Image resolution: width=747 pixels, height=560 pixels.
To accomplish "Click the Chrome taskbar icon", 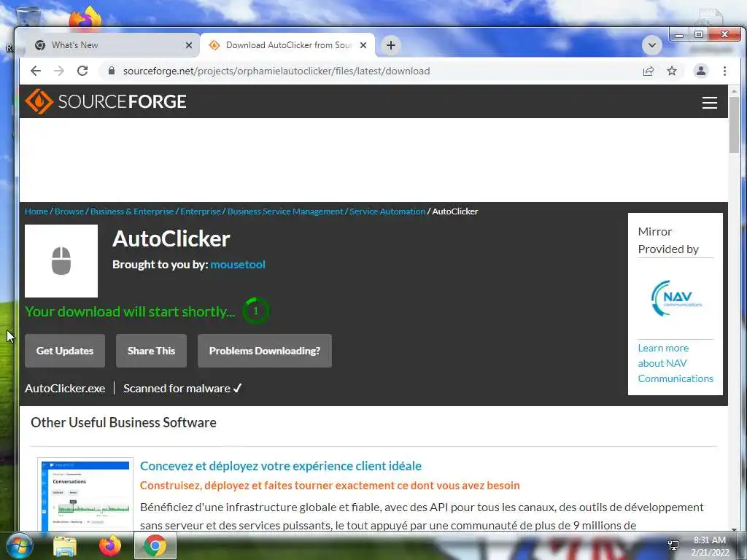I will pyautogui.click(x=155, y=545).
